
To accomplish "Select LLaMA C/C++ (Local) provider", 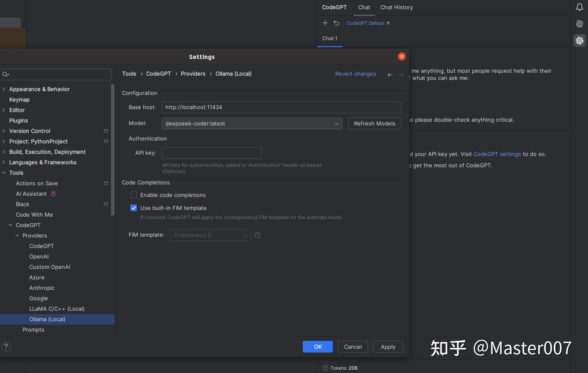I will point(57,309).
